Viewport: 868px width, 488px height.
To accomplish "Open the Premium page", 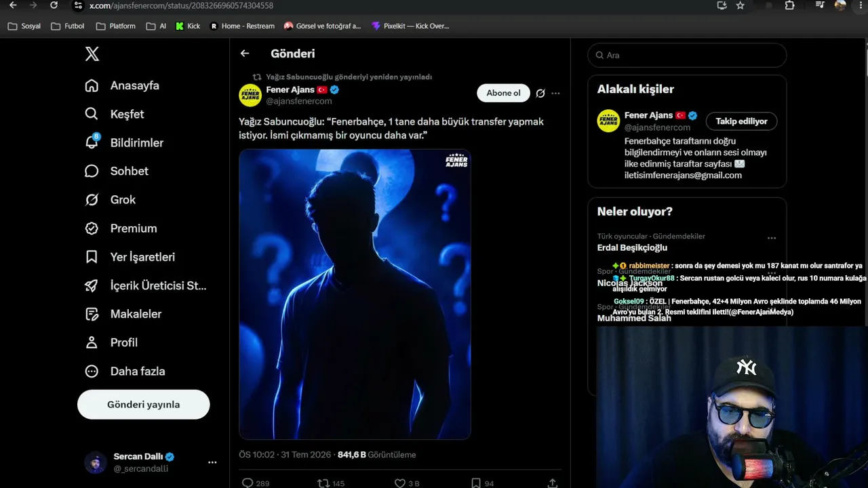I will click(120, 228).
